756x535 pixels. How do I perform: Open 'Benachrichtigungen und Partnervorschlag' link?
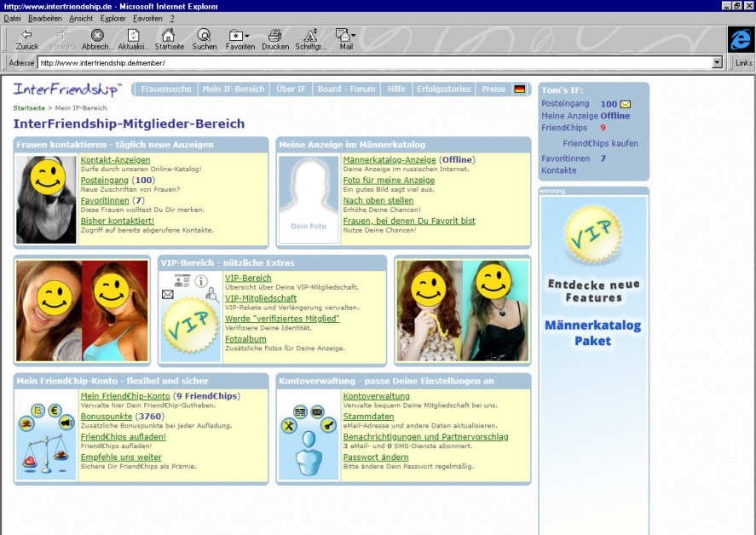(x=426, y=436)
